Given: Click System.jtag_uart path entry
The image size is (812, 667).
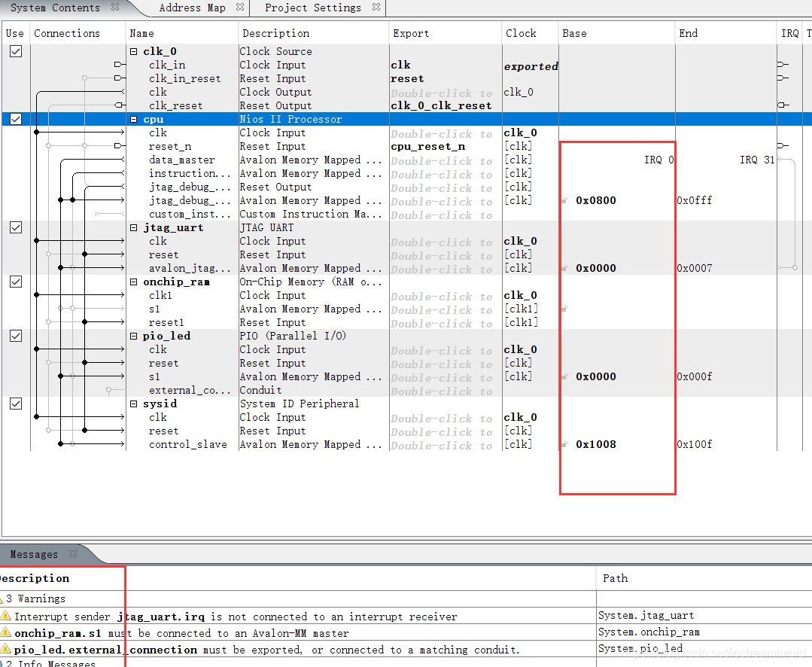Looking at the screenshot, I should coord(646,615).
